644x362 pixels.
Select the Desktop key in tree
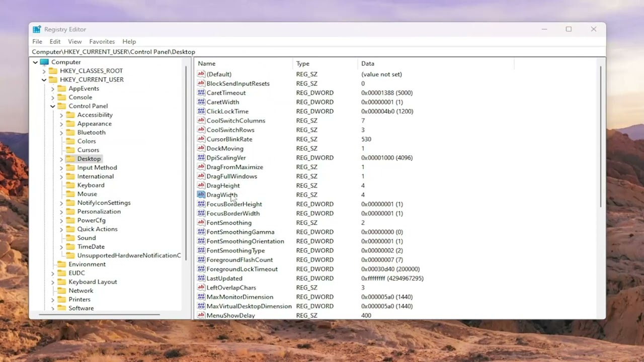pos(89,159)
